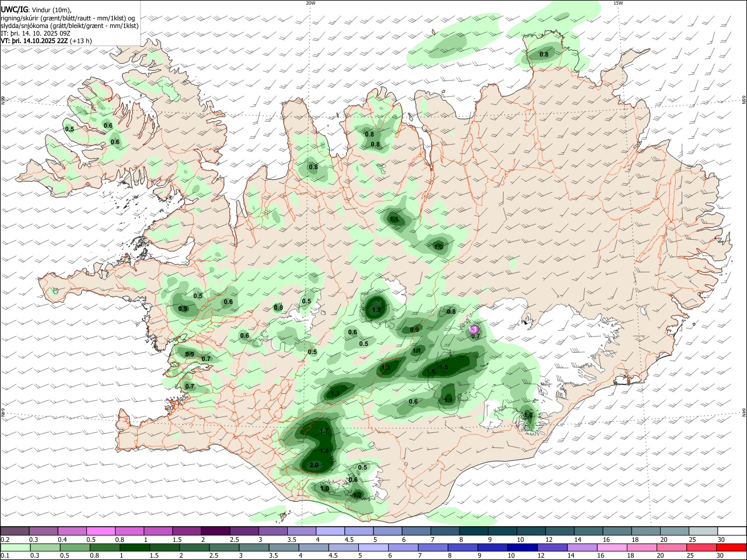
Task: Pick the lavender 4 mm snow swatch
Action: [330, 531]
